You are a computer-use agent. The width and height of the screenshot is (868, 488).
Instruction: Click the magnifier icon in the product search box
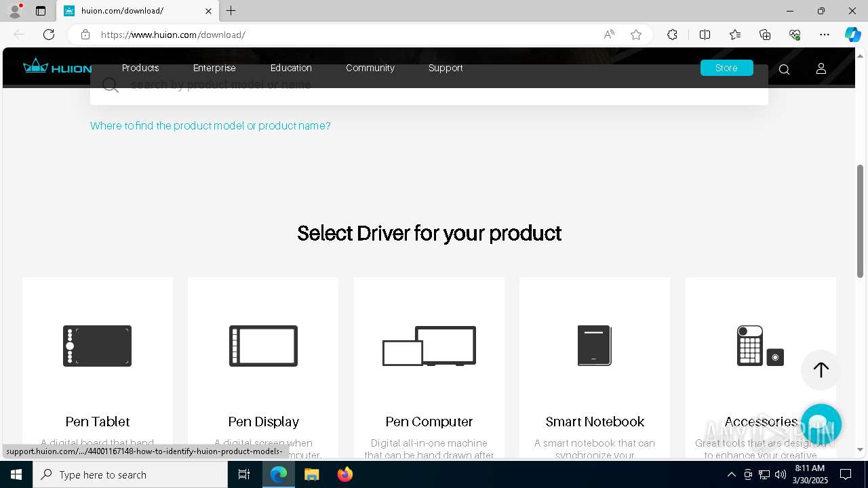tap(111, 85)
